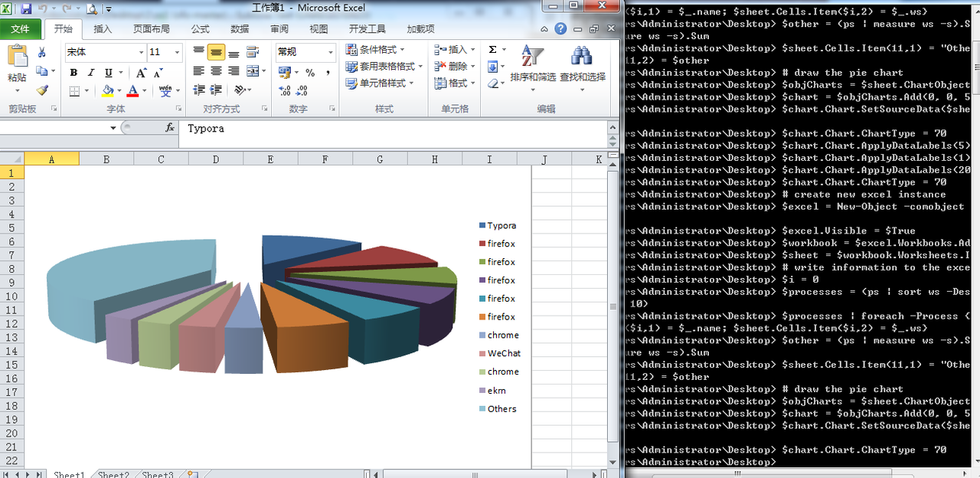Select the Typora pie chart legend entry

[499, 225]
